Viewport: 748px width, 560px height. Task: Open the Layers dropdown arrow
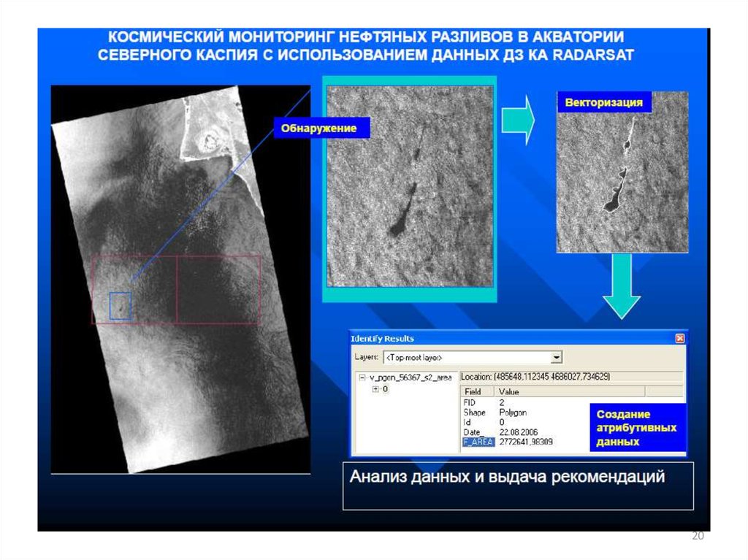pos(557,357)
